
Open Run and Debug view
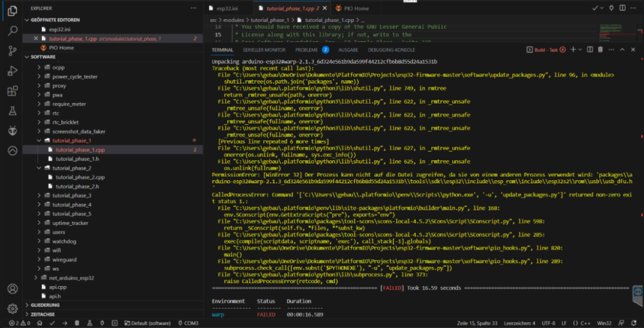[x=12, y=71]
